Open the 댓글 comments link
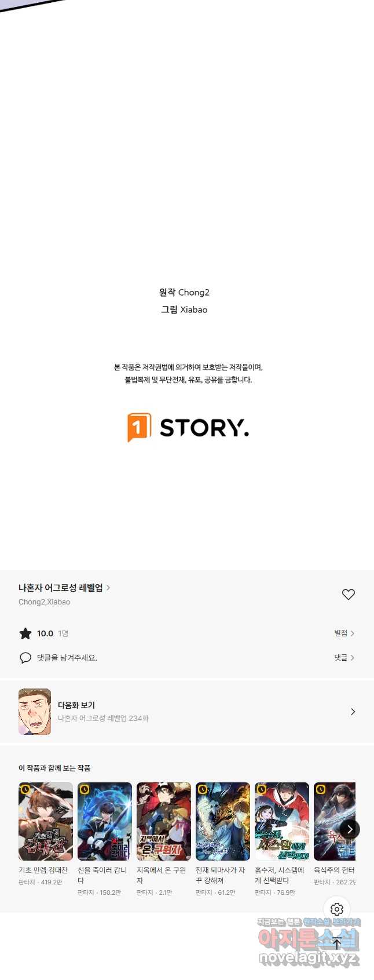This screenshot has height=980, width=374. click(344, 658)
